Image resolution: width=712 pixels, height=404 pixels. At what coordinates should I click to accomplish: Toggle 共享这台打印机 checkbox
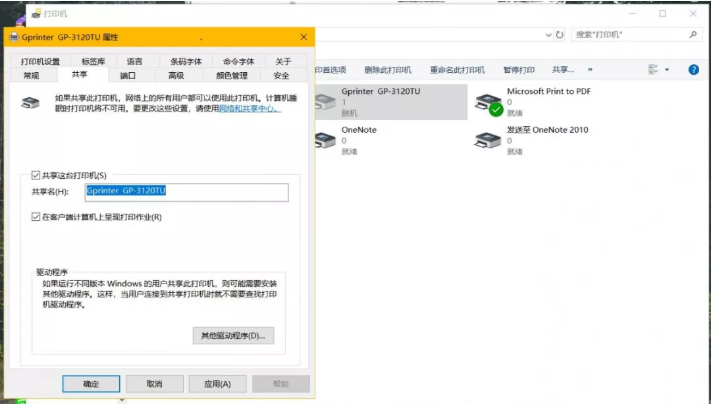[36, 175]
